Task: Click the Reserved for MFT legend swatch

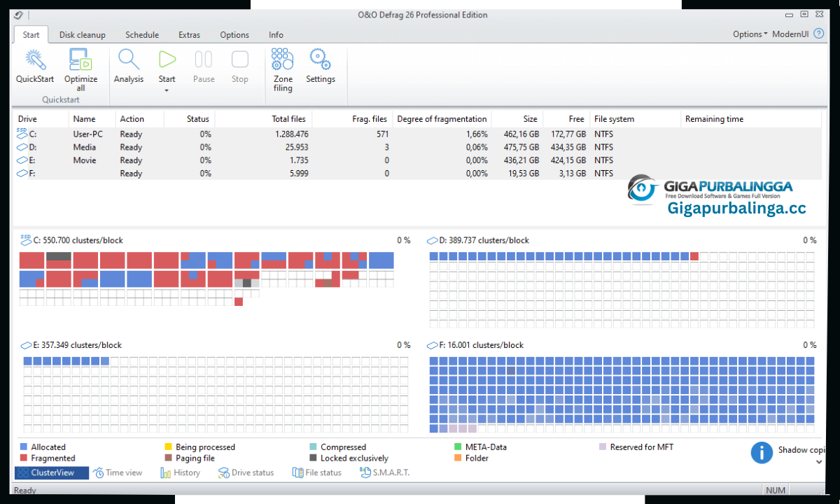Action: pos(603,447)
